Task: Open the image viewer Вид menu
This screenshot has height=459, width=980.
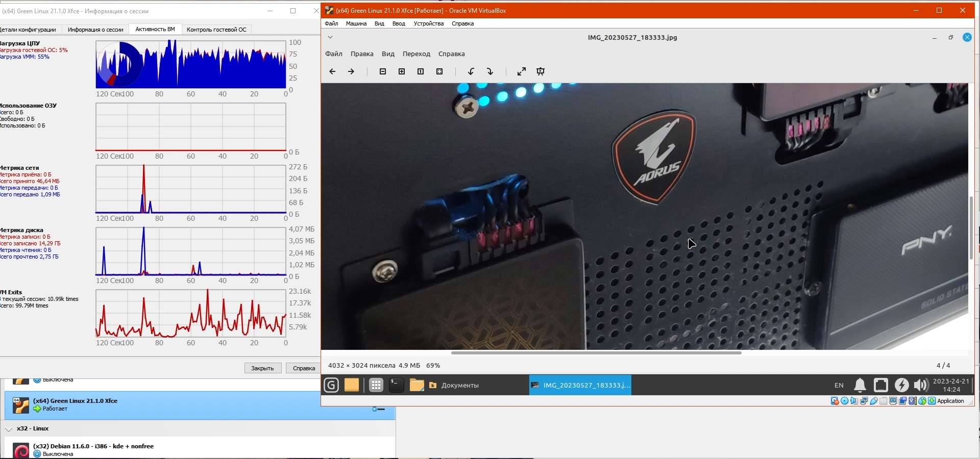Action: 388,54
